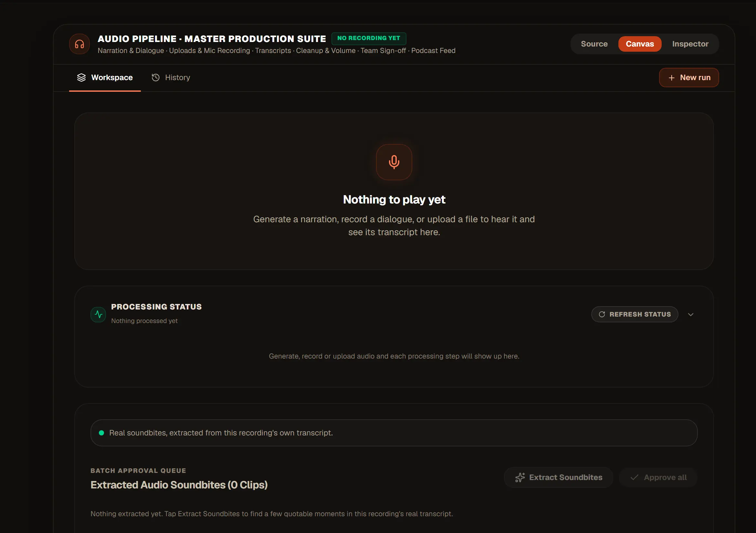Click the headphones logo icon
Screen dimensions: 756x533
[x=79, y=44]
